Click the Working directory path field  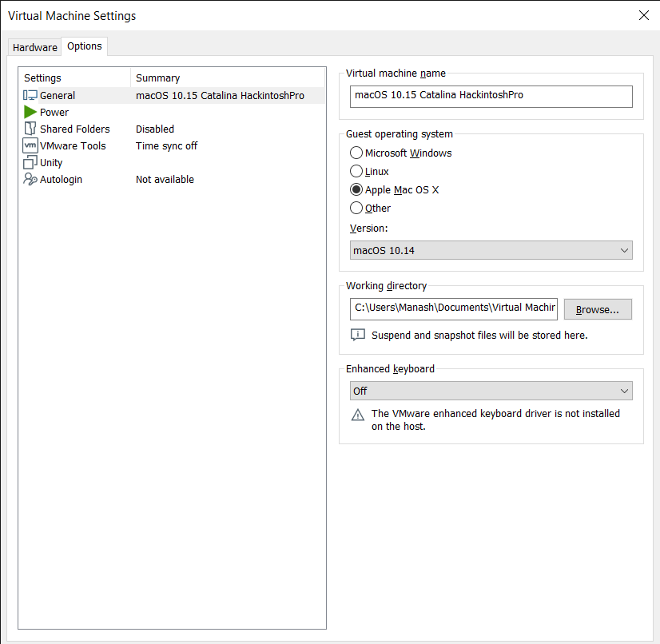tap(453, 309)
